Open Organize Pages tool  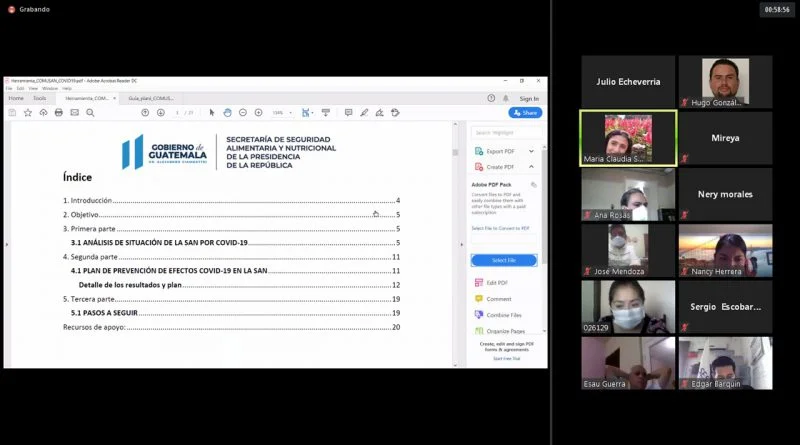click(x=500, y=331)
